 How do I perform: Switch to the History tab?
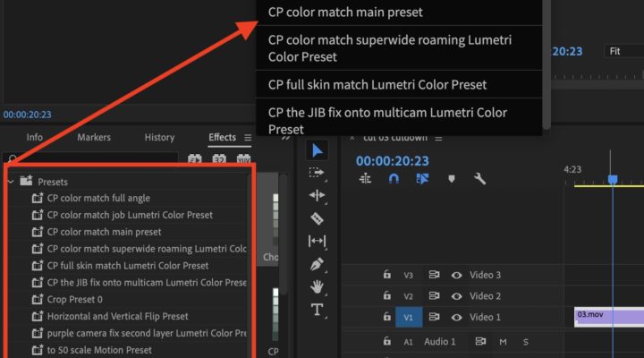(x=159, y=137)
